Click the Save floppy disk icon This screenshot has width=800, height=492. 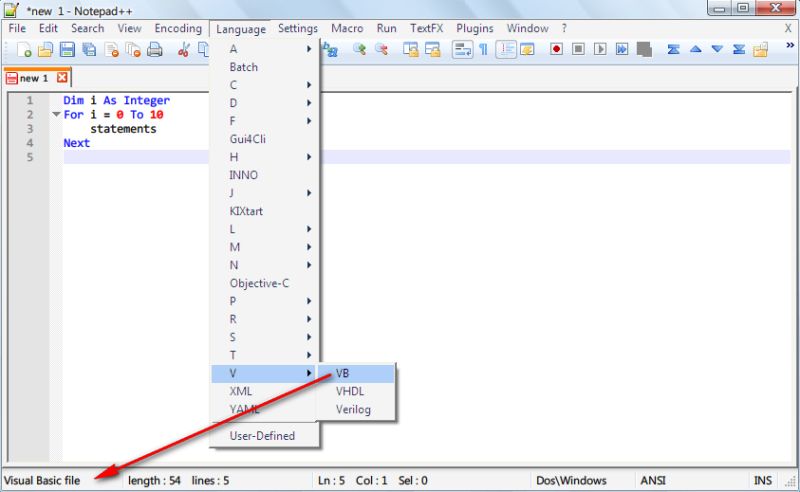(x=67, y=50)
